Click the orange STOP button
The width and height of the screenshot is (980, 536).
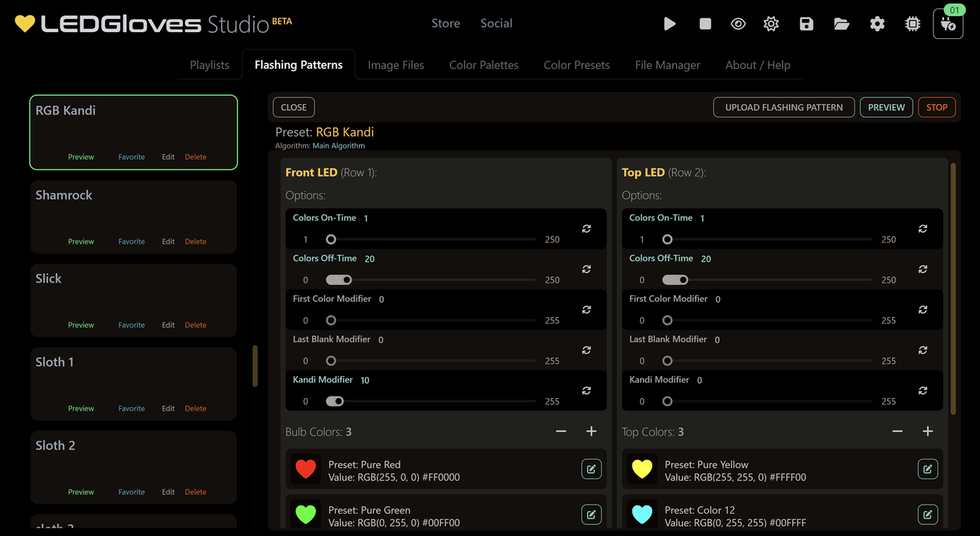click(937, 107)
